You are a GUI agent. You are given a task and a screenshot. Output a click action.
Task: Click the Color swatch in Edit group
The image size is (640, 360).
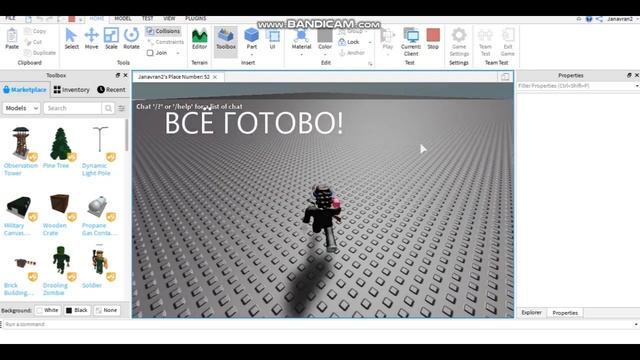point(325,36)
